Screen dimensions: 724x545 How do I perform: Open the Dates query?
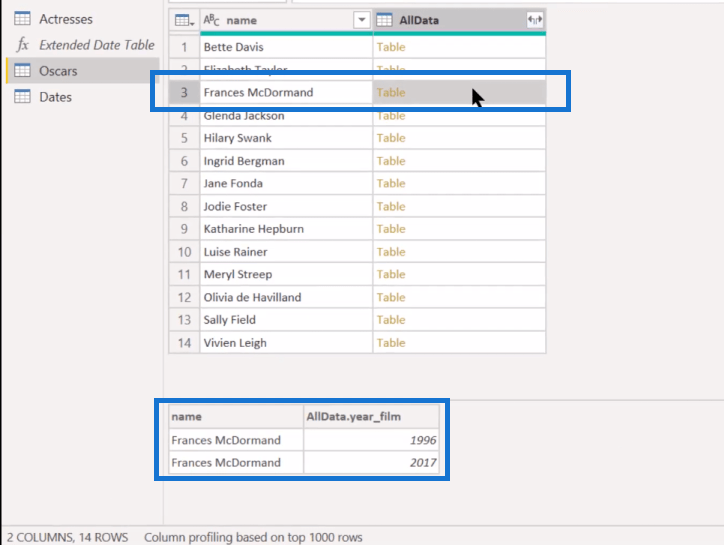click(x=55, y=97)
